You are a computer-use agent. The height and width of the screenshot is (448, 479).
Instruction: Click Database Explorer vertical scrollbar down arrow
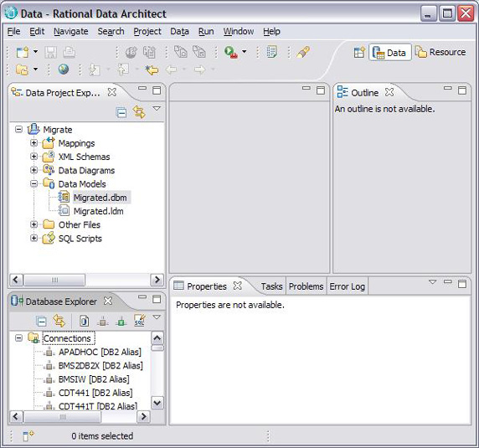click(x=157, y=403)
